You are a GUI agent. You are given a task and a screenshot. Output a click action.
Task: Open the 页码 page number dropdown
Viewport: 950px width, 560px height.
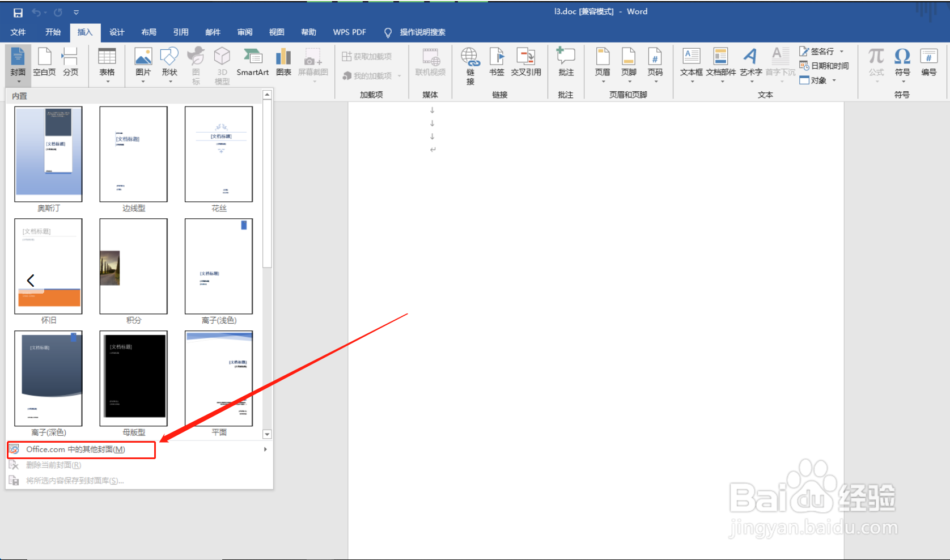655,65
